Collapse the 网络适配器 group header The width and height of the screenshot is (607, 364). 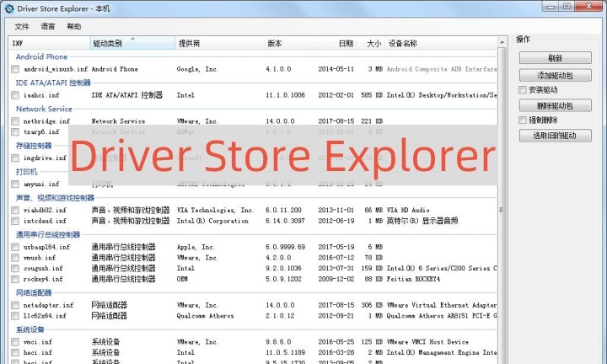[34, 292]
